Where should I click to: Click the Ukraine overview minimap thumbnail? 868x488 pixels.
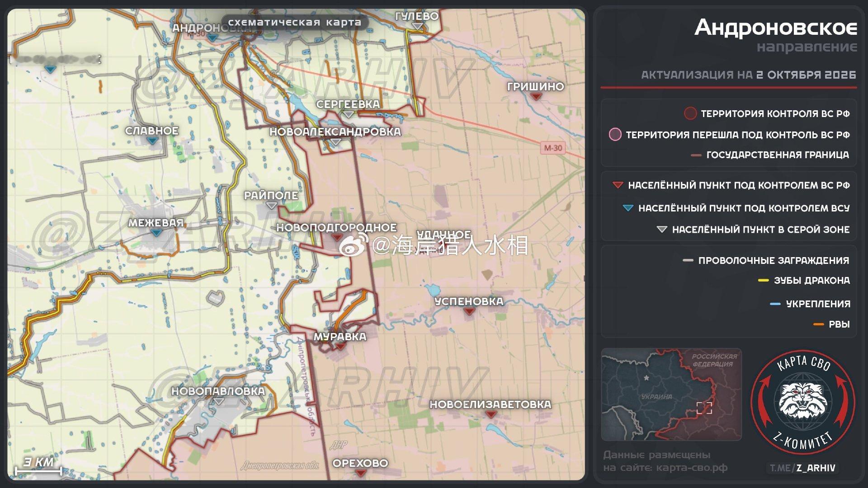pyautogui.click(x=671, y=394)
